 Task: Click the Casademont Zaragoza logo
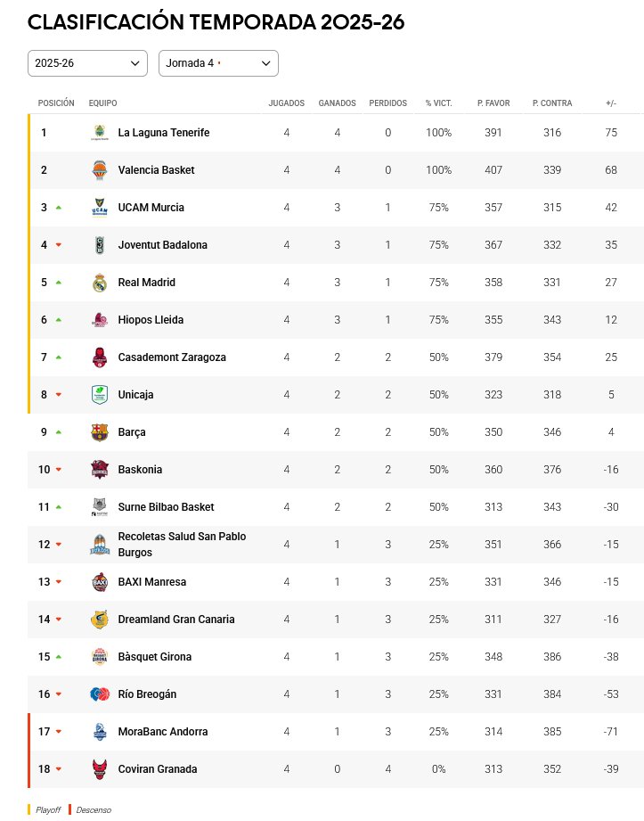pos(100,357)
